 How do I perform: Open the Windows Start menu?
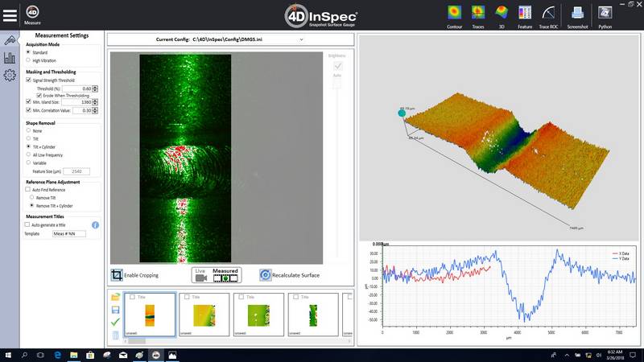(x=8, y=356)
